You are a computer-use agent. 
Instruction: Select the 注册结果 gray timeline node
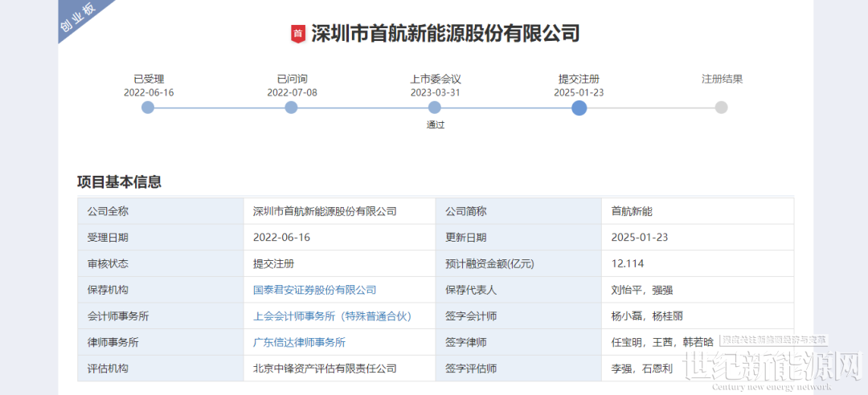(x=721, y=108)
